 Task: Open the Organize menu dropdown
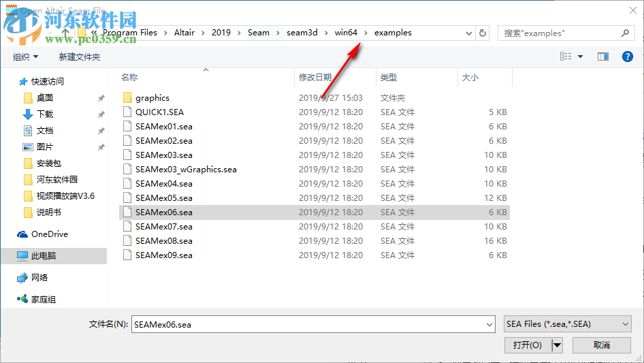(25, 57)
